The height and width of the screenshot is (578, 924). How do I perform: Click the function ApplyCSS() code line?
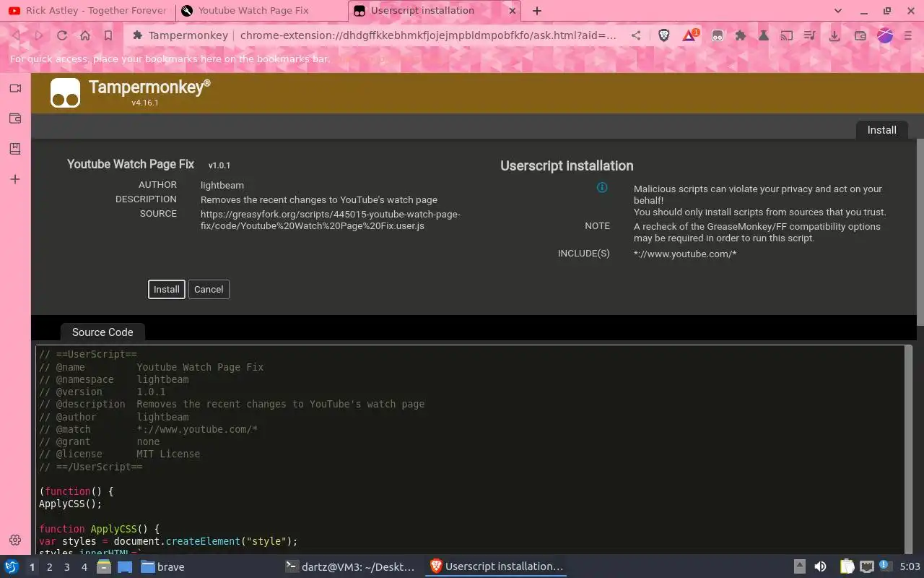[x=99, y=529]
